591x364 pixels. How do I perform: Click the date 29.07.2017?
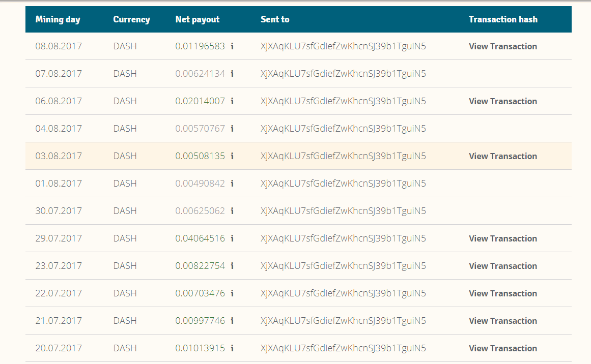[59, 238]
